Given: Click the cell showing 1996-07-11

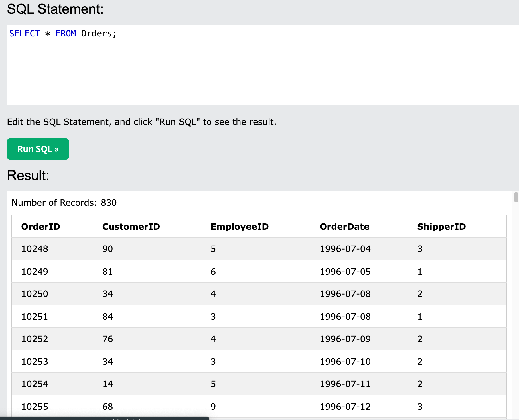Looking at the screenshot, I should tap(345, 384).
